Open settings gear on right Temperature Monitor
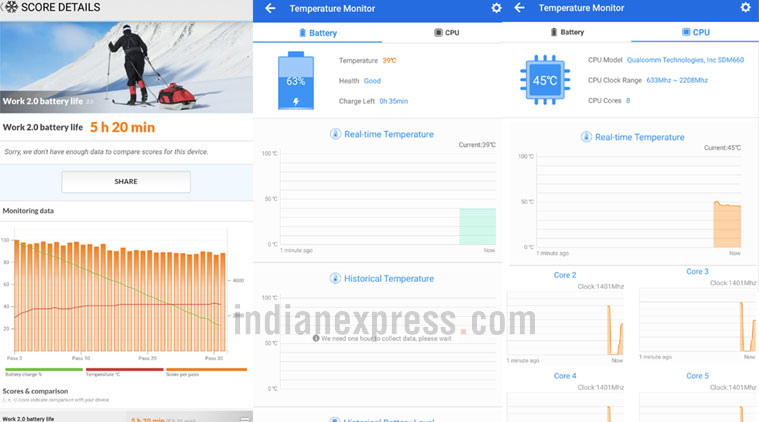Image resolution: width=759 pixels, height=422 pixels. (745, 7)
